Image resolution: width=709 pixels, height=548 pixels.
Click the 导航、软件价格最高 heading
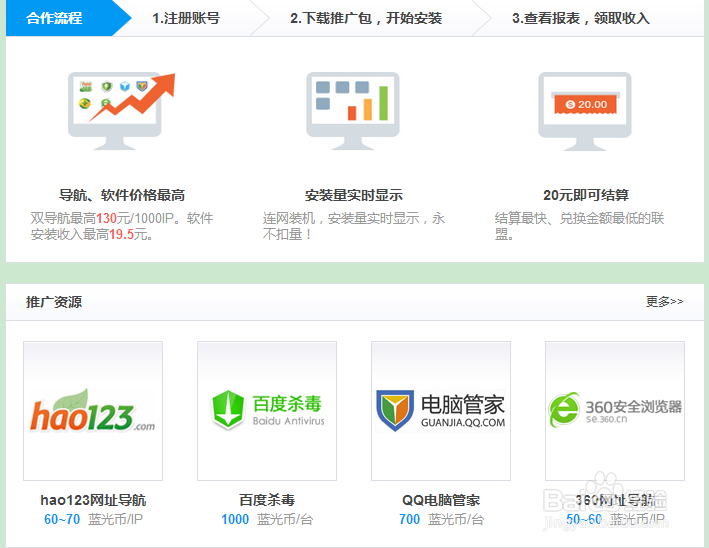(122, 195)
